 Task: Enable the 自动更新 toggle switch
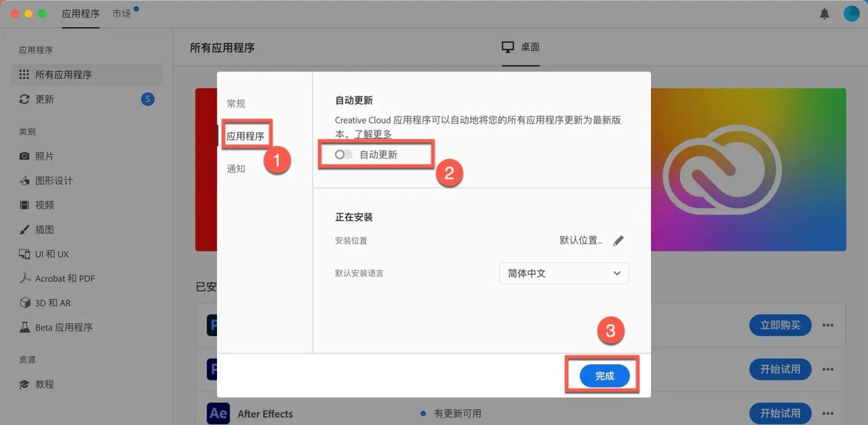341,154
